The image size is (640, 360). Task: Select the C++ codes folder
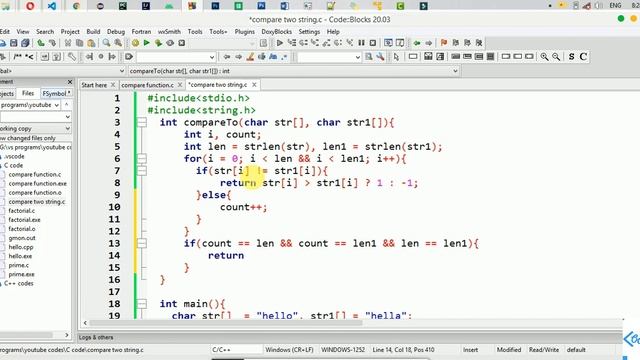[19, 283]
